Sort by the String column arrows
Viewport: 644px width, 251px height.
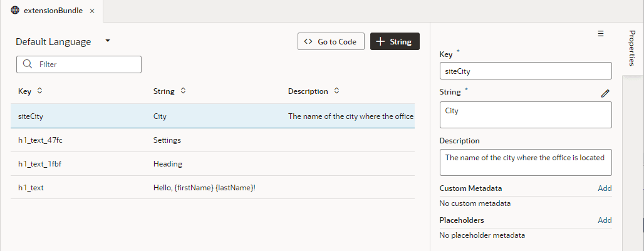183,91
